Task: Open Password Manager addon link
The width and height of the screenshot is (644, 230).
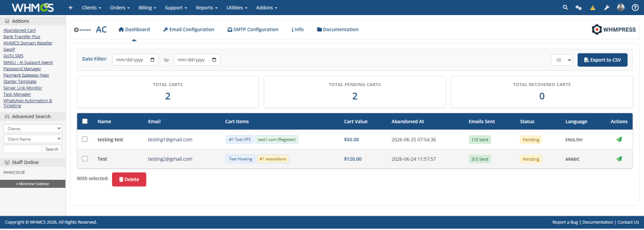Action: pos(22,68)
